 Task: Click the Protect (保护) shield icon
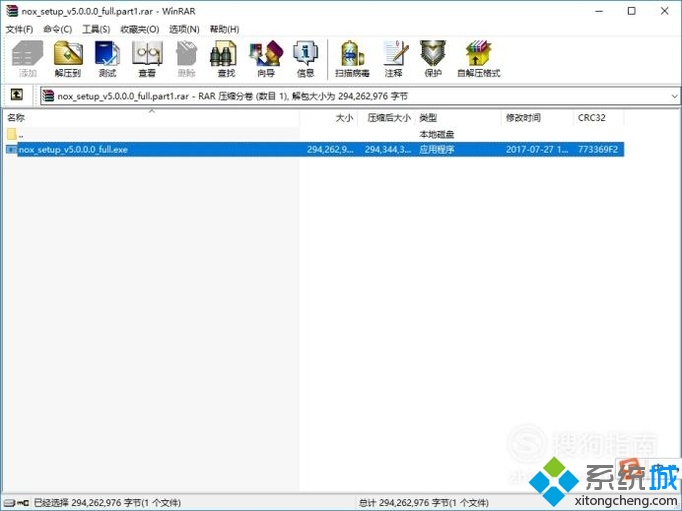tap(433, 59)
